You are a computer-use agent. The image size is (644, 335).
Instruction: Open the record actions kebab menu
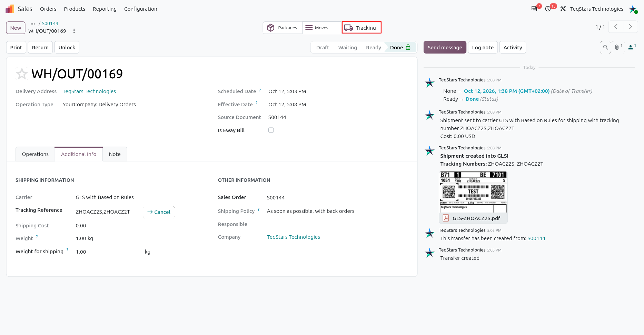click(x=74, y=31)
